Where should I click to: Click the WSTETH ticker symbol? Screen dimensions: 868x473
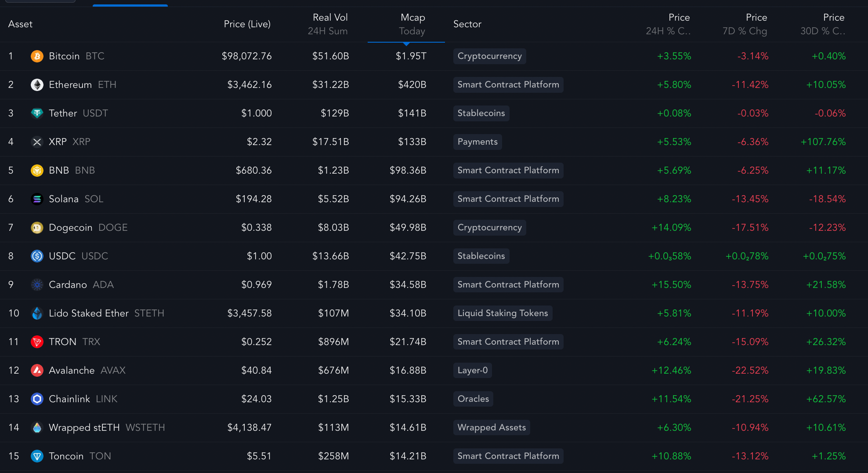(145, 428)
